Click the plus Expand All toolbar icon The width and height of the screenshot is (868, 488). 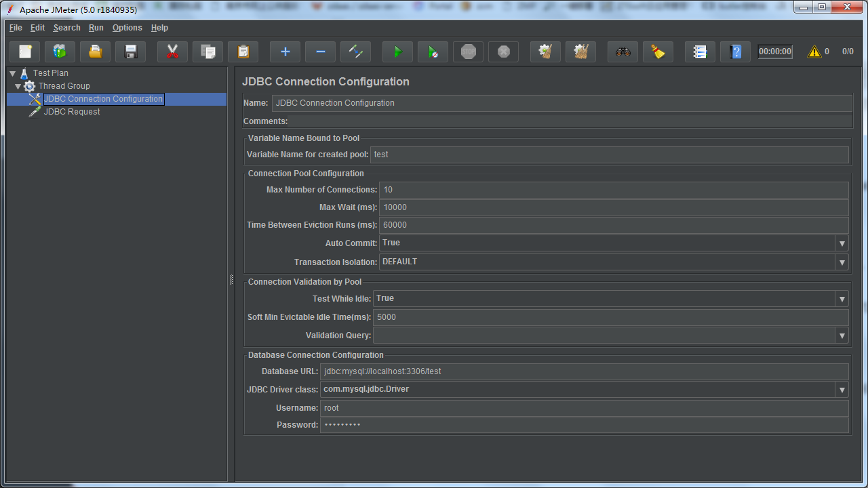click(285, 52)
